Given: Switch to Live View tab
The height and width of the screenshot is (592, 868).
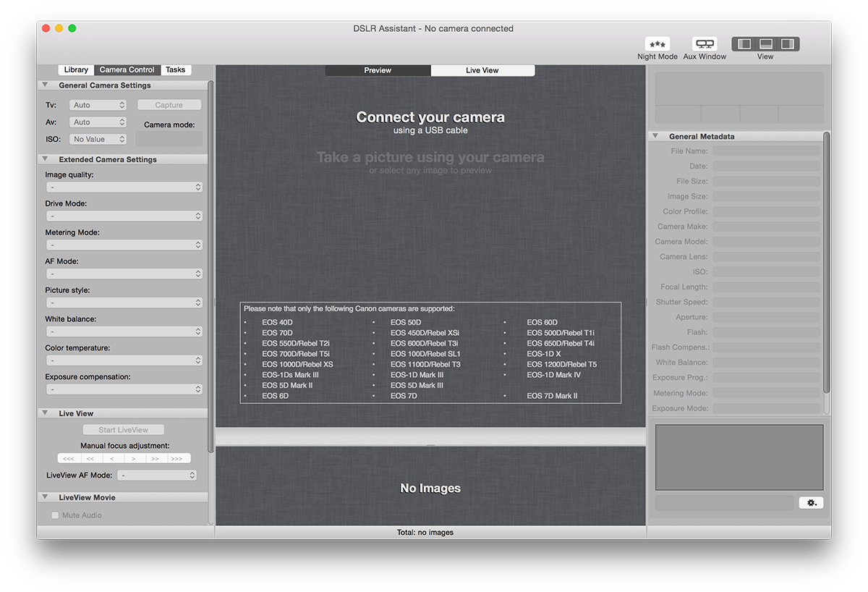Looking at the screenshot, I should pos(482,70).
